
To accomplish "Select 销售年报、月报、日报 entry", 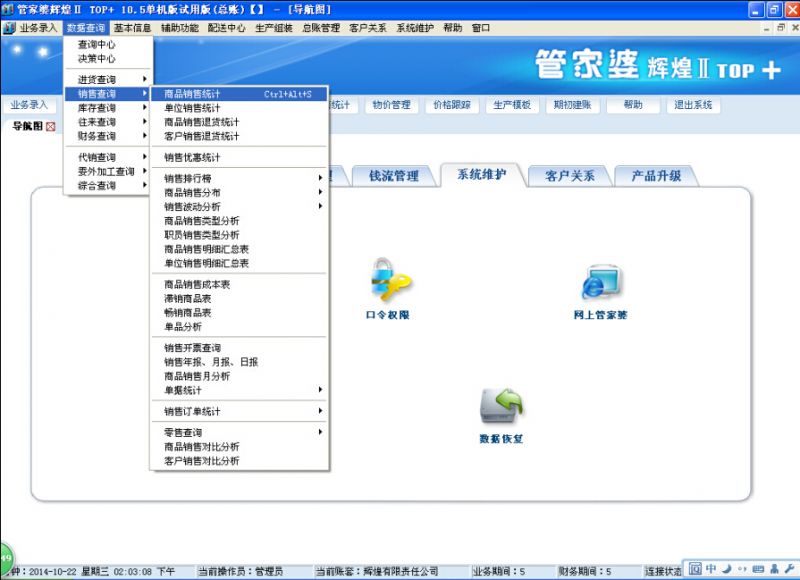I will 239,362.
